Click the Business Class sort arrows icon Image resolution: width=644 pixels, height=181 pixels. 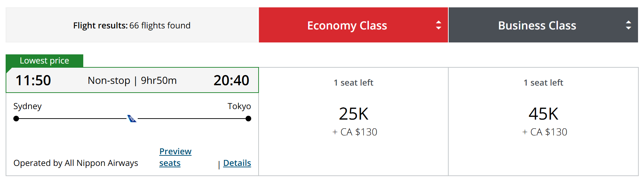pos(628,25)
